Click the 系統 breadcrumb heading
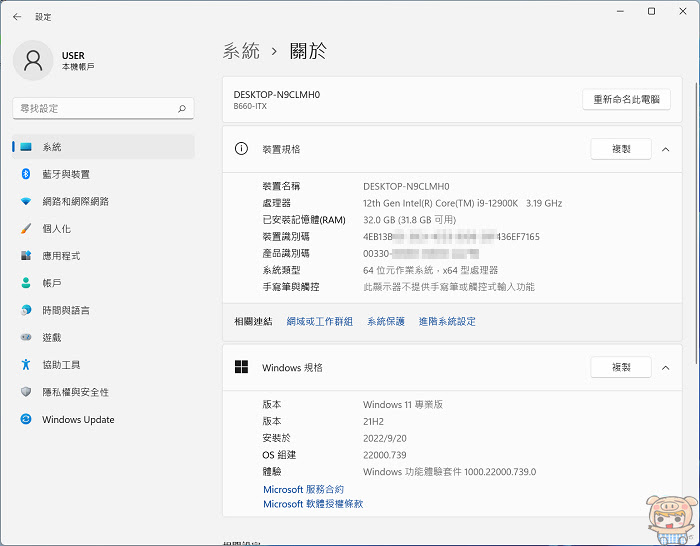 [241, 51]
